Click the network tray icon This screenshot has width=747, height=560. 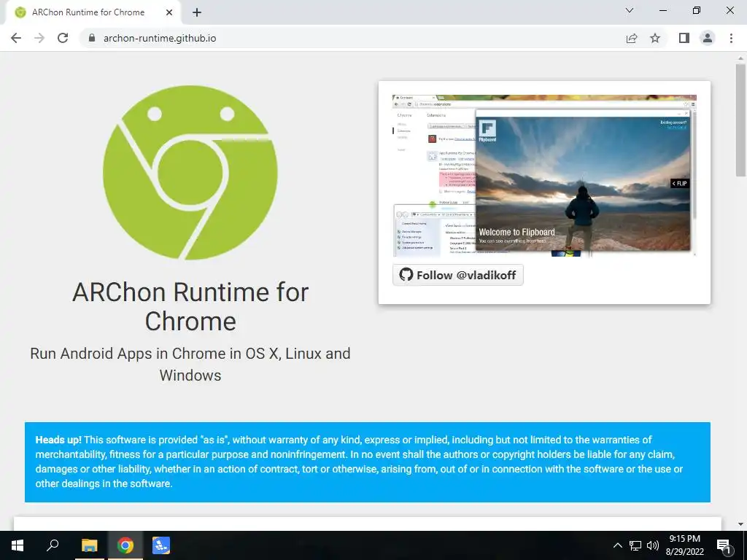[x=635, y=545]
